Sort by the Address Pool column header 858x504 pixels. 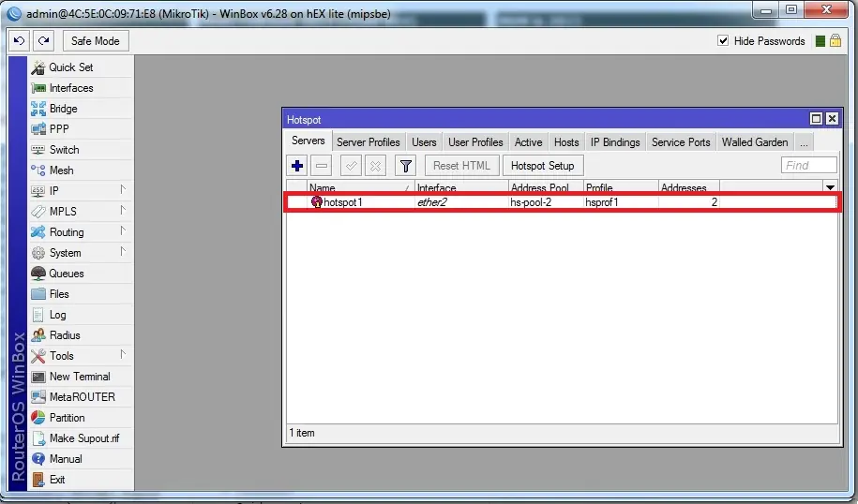tap(546, 187)
